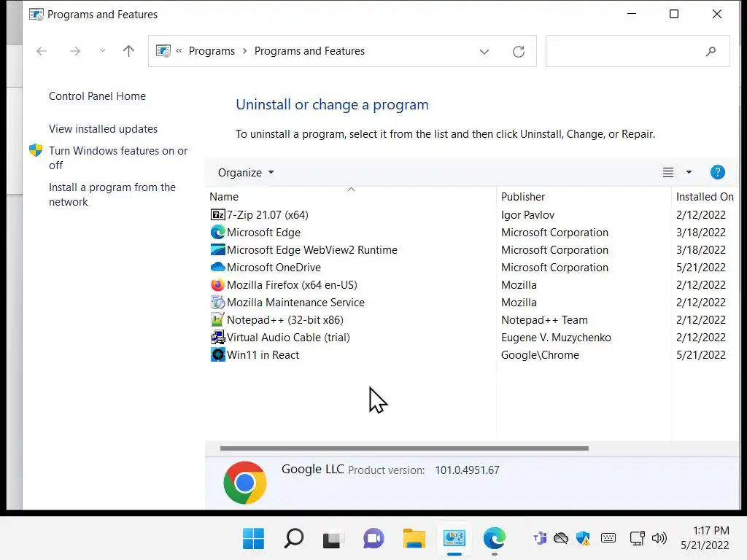Screen dimensions: 747x560
Task: Click the Virtual Audio Cable icon
Action: coord(217,337)
